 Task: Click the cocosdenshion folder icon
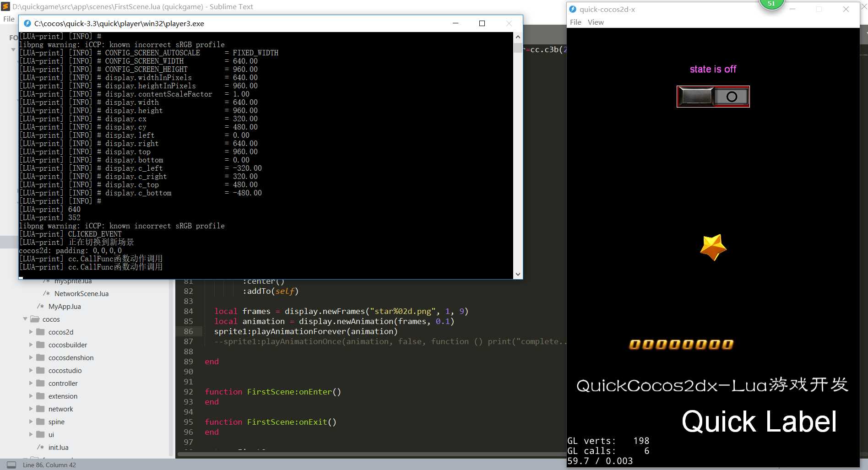41,357
